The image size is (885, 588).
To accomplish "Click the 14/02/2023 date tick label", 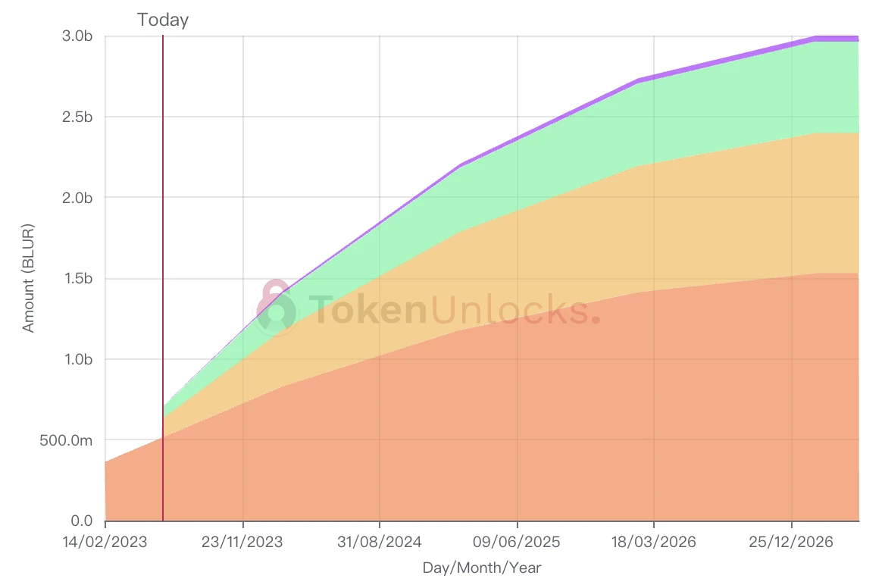I will (105, 542).
